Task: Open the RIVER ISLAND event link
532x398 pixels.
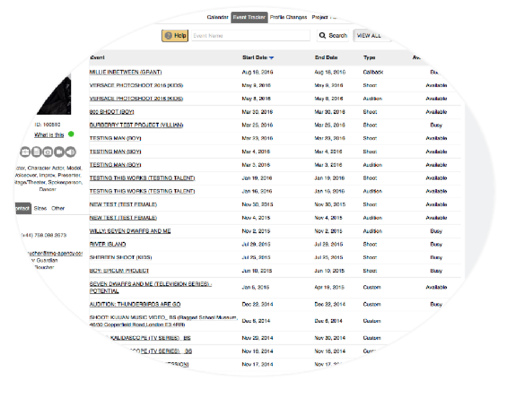Action: click(x=108, y=244)
